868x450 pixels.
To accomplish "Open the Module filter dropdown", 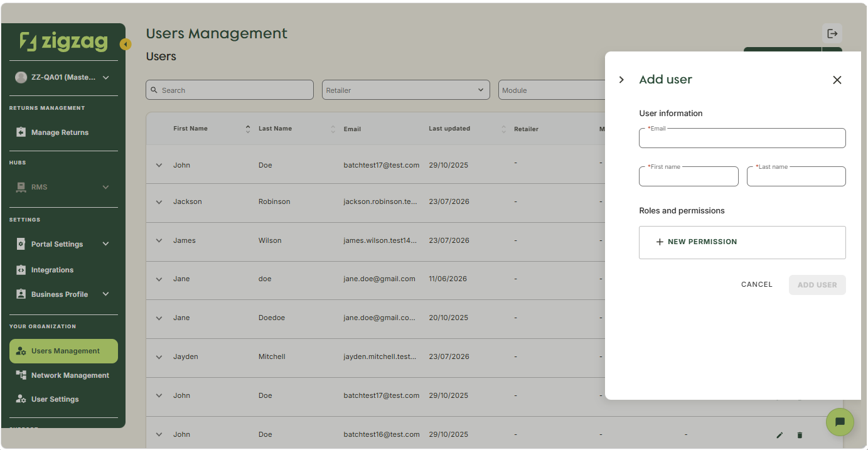I will [x=552, y=90].
